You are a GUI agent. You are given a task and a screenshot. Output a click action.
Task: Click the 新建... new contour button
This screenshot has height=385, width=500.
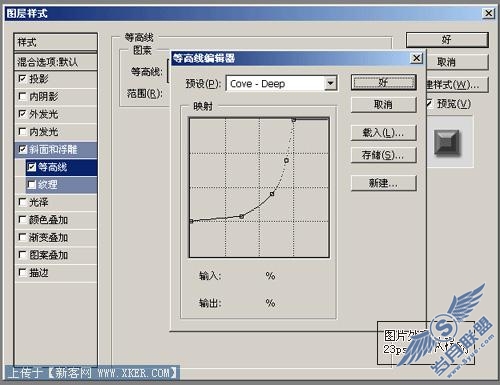click(x=384, y=183)
